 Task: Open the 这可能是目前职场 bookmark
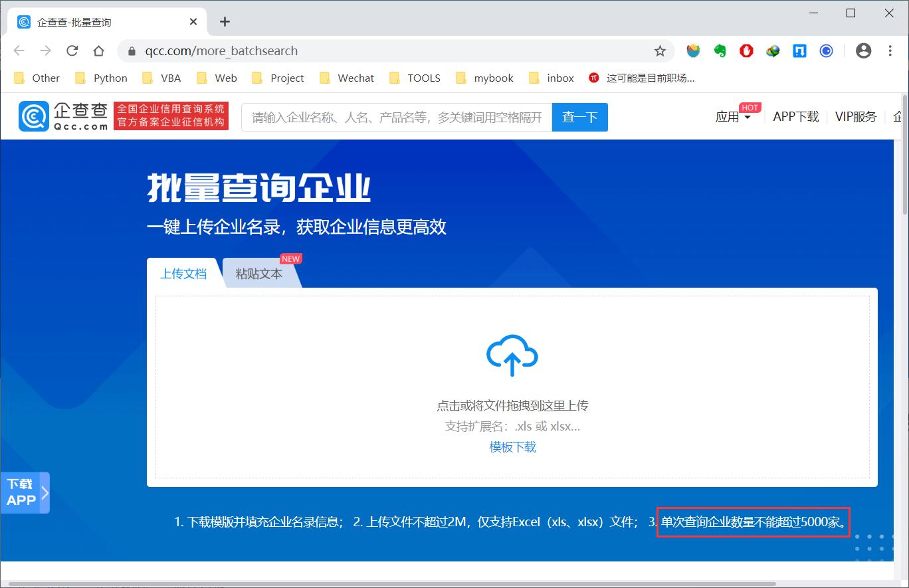point(641,78)
